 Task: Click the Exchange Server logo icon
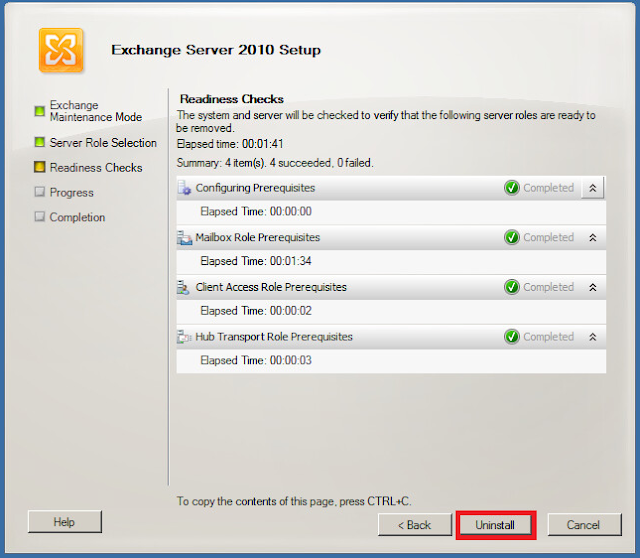click(61, 50)
